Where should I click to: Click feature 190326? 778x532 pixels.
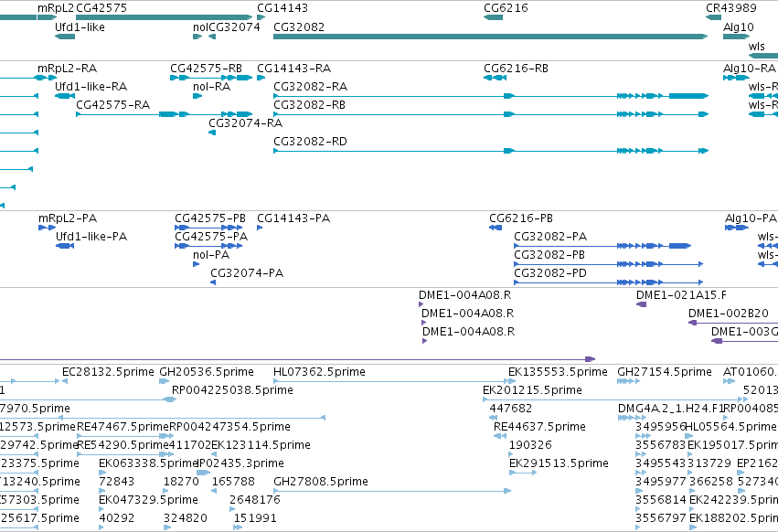(x=512, y=454)
